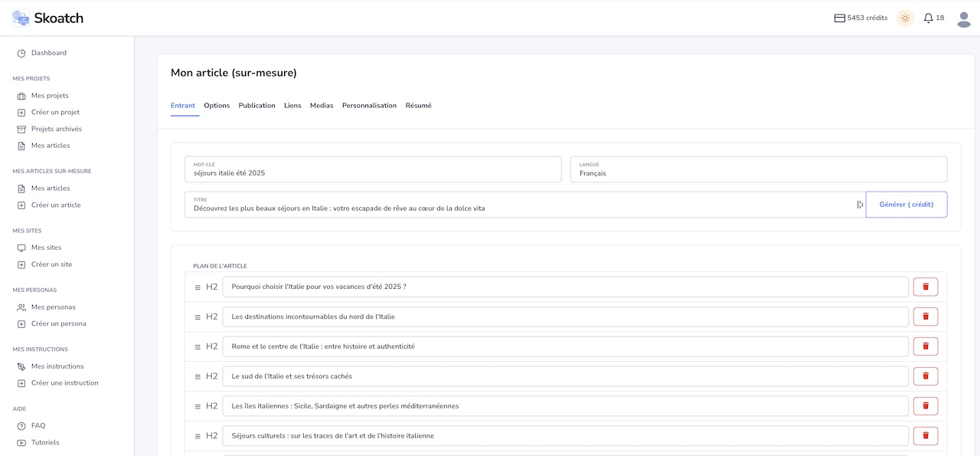Click the FAQ question mark icon

21,426
